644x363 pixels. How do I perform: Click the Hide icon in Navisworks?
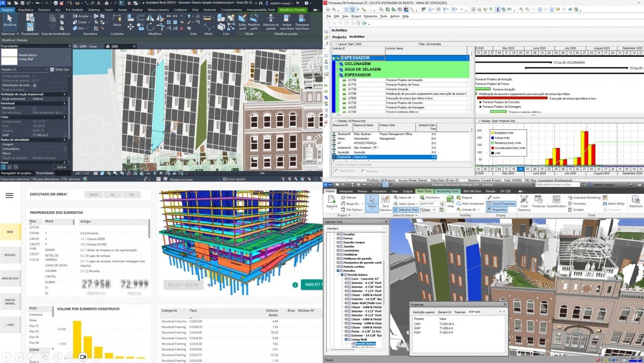coord(451,202)
